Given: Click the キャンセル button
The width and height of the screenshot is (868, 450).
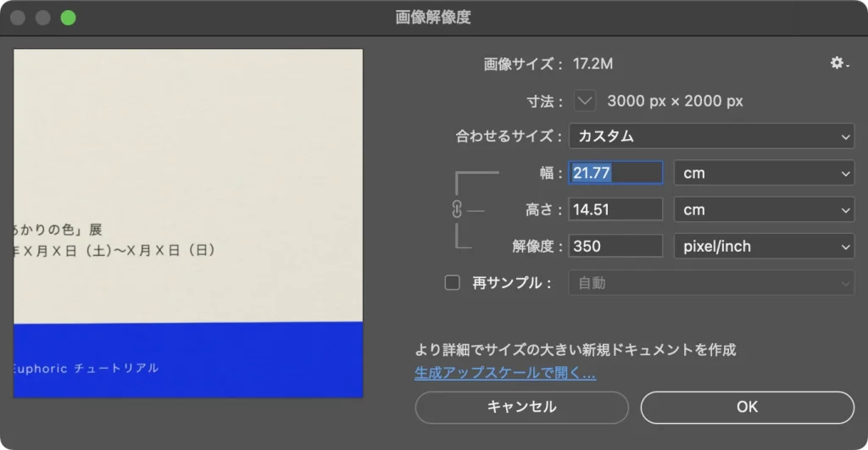Looking at the screenshot, I should coord(521,408).
